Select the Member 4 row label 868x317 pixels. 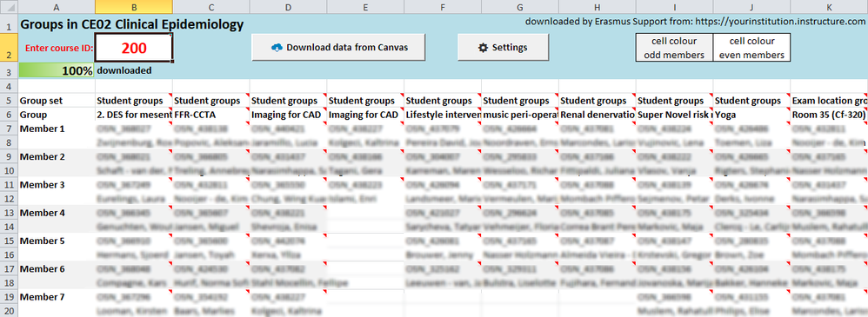point(57,213)
